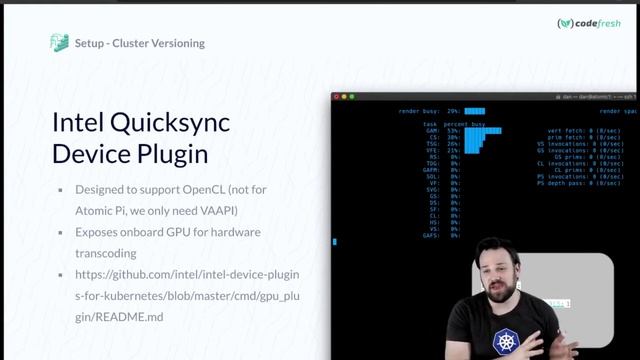Open the intel-device-plugins GitHub link
This screenshot has height=360, width=640.
click(187, 296)
